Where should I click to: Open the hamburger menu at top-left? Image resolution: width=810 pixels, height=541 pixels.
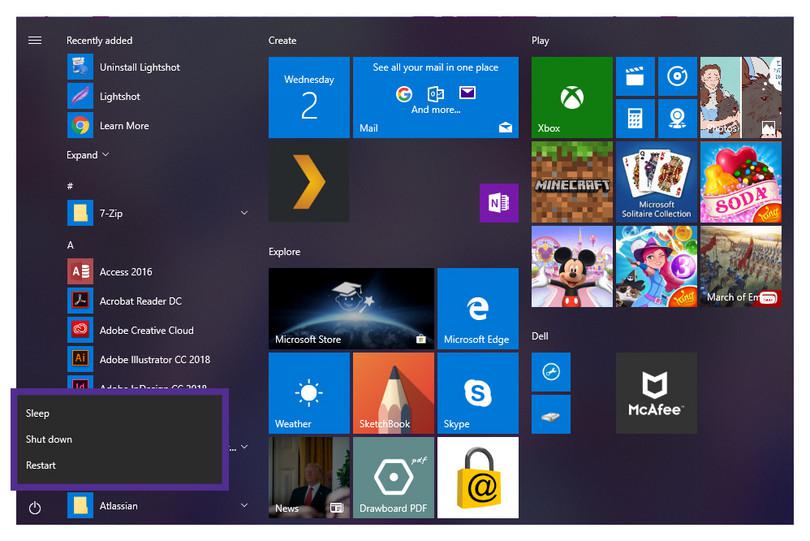pyautogui.click(x=35, y=40)
